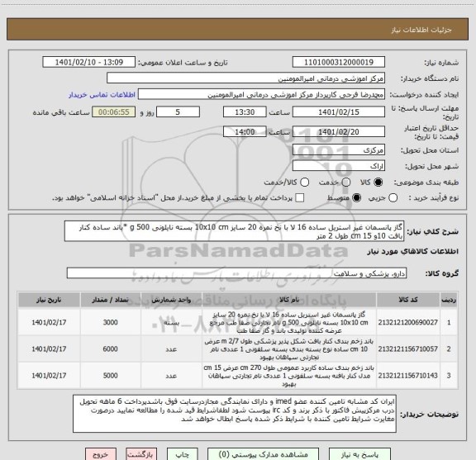Select the خدمت radio button
The width and height of the screenshot is (476, 460).
(x=345, y=183)
